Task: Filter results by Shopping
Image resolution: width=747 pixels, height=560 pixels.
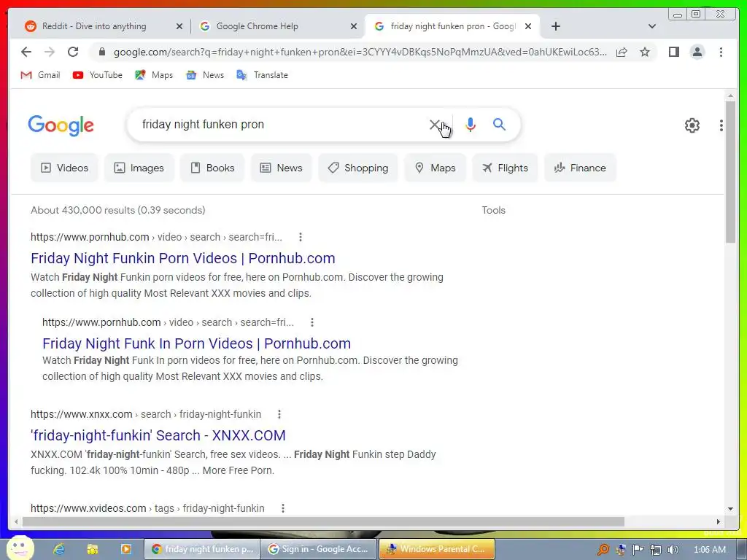Action: tap(357, 168)
